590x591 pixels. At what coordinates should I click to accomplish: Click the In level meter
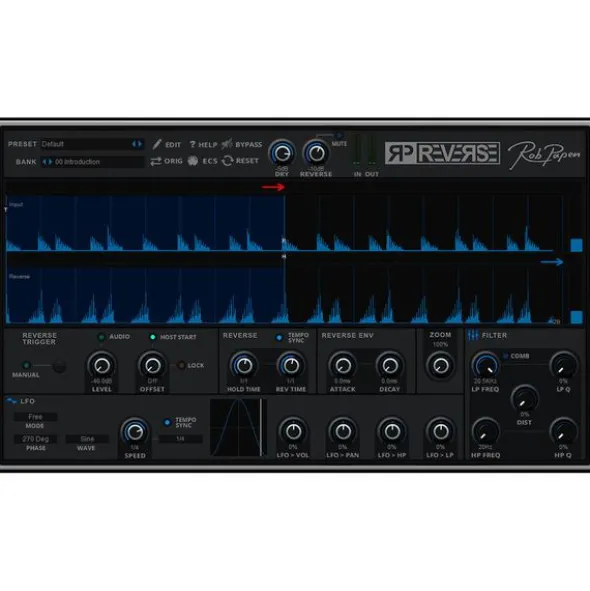[357, 150]
